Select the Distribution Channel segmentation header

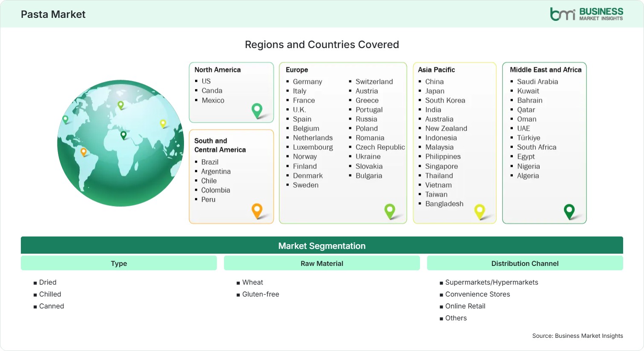coord(525,263)
